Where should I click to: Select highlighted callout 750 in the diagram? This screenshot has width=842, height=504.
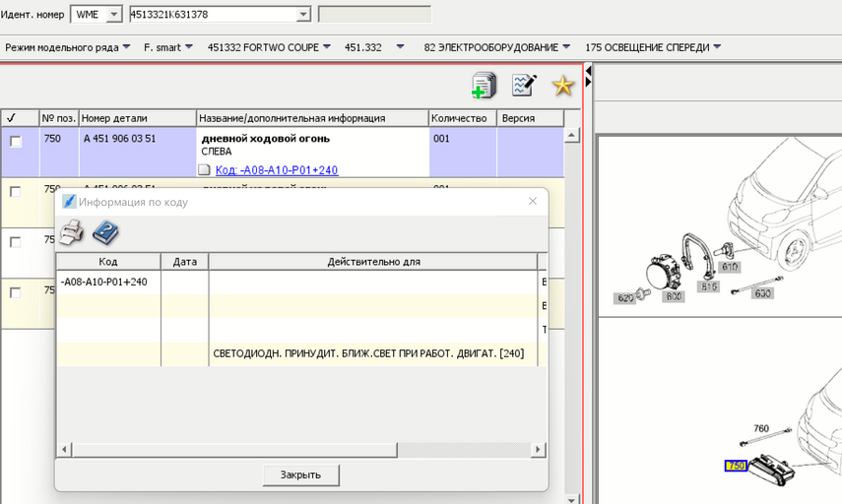[735, 466]
